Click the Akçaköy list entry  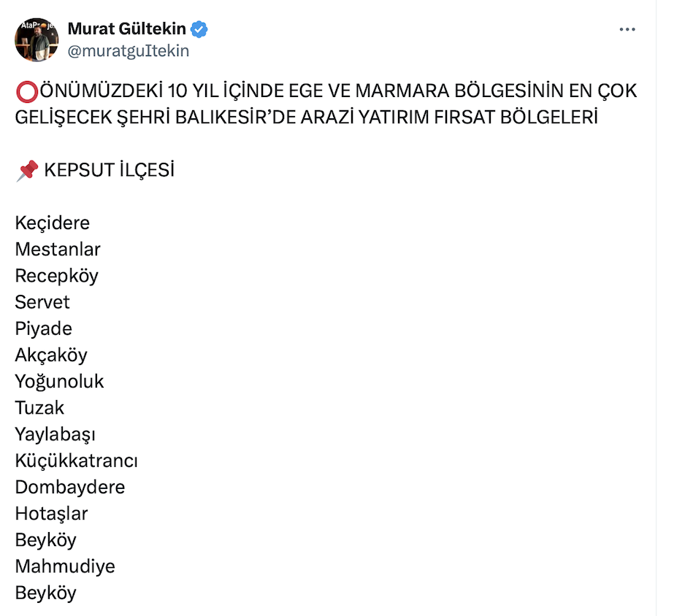51,355
